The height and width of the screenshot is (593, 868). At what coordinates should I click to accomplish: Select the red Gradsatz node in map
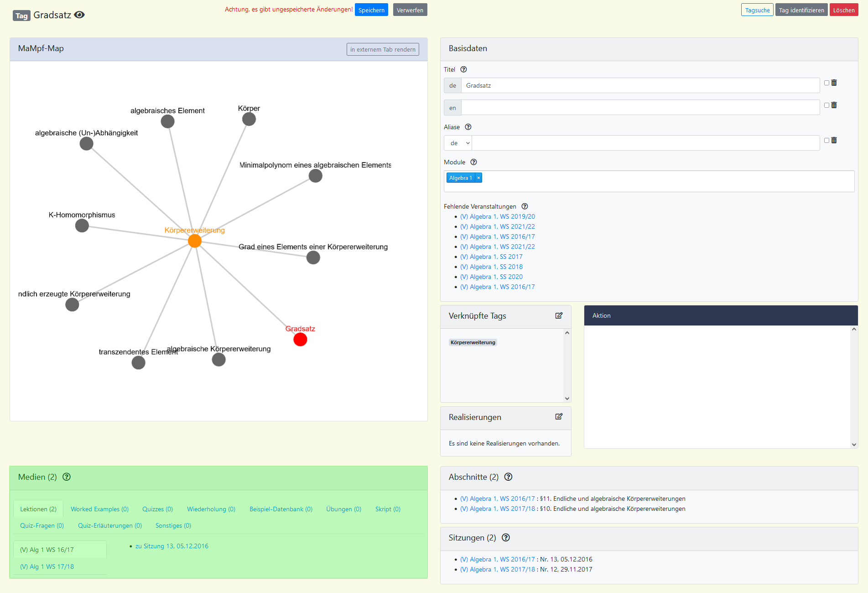[300, 340]
